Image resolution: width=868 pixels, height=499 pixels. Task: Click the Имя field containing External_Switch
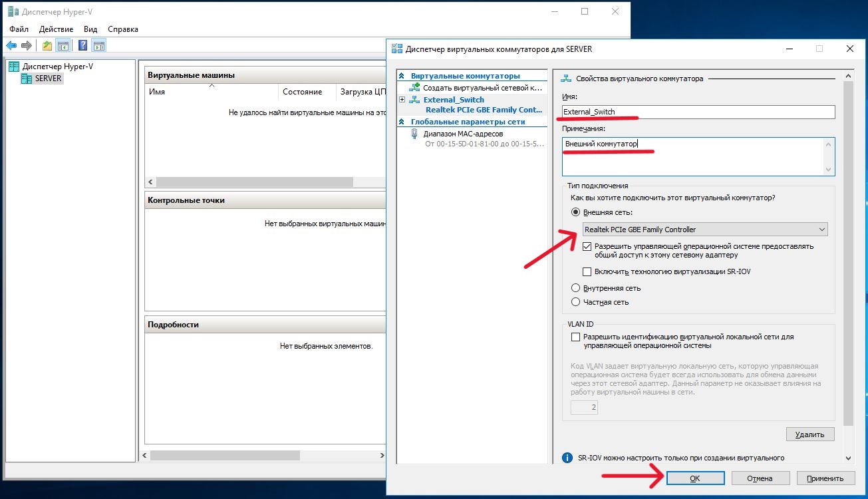698,112
